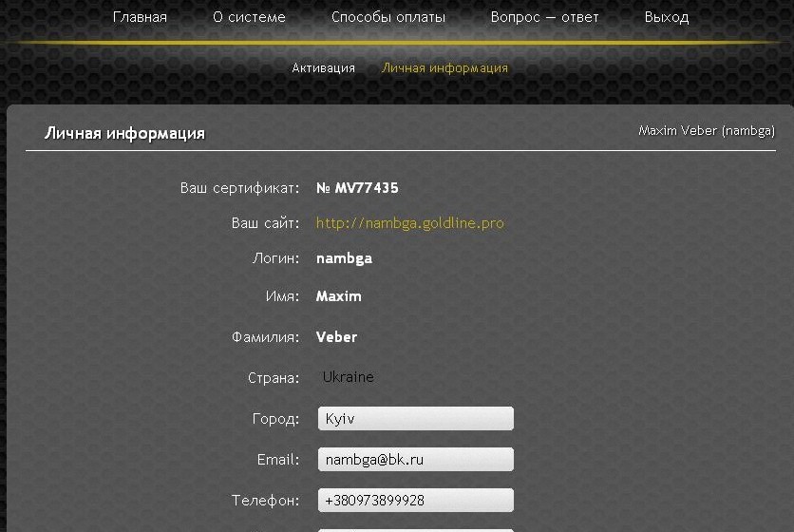Click the login value nambga
Image resolution: width=794 pixels, height=532 pixels.
click(x=345, y=258)
